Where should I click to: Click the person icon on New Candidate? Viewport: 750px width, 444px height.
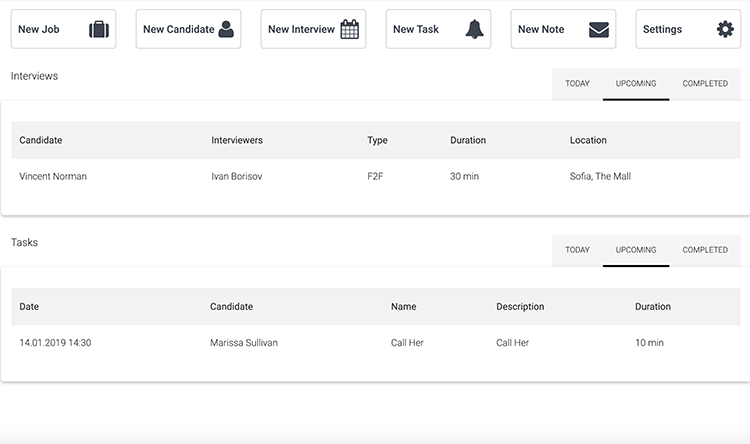(x=226, y=29)
